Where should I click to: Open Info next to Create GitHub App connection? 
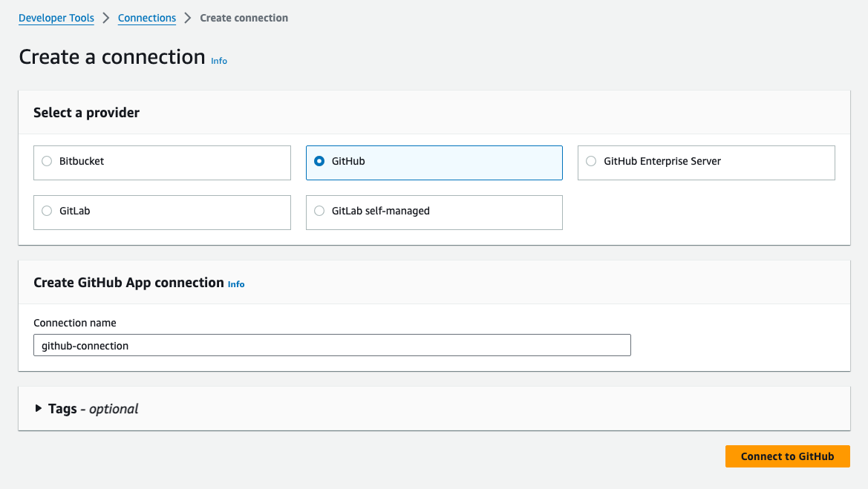tap(236, 284)
